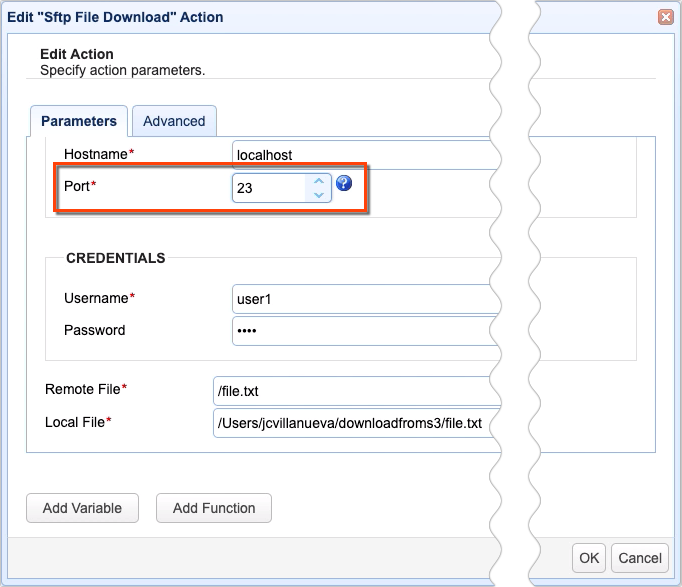Image resolution: width=682 pixels, height=587 pixels.
Task: Increase the Port value with up arrow
Action: [318, 181]
